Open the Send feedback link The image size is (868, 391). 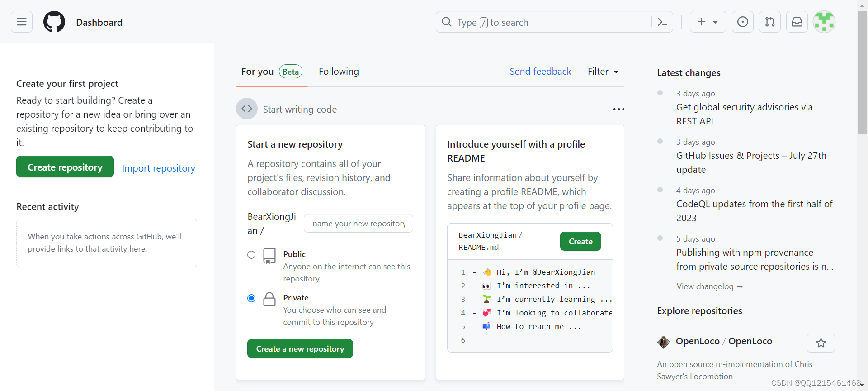pos(540,72)
